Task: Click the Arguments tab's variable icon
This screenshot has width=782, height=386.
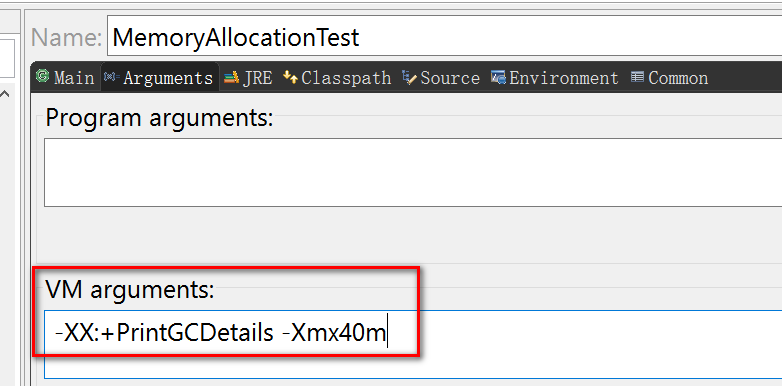Action: pos(111,77)
